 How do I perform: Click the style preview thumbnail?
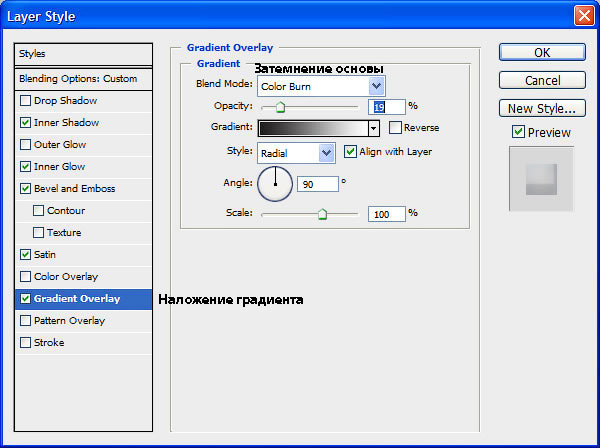point(541,179)
